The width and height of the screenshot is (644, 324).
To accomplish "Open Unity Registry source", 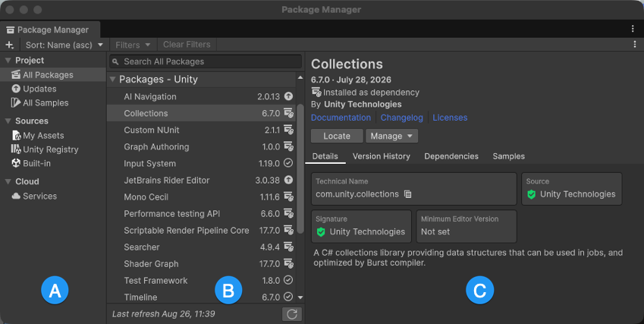I will click(x=53, y=149).
